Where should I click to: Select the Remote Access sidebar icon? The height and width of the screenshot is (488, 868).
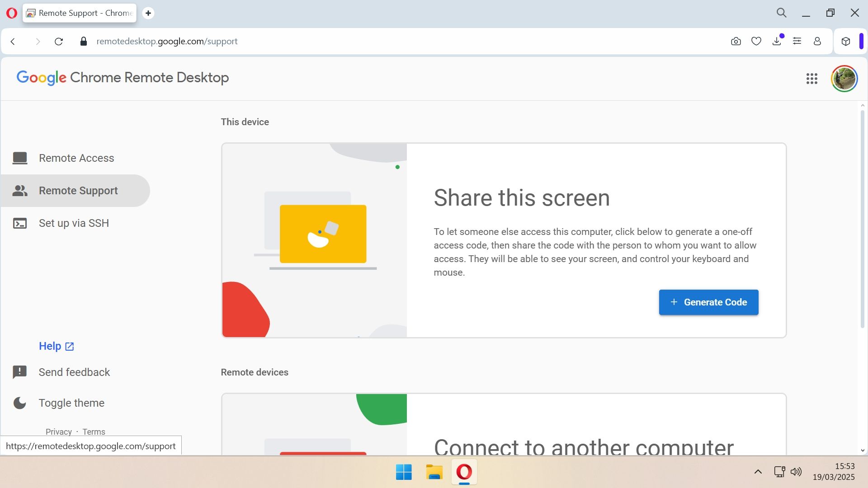[x=20, y=158]
